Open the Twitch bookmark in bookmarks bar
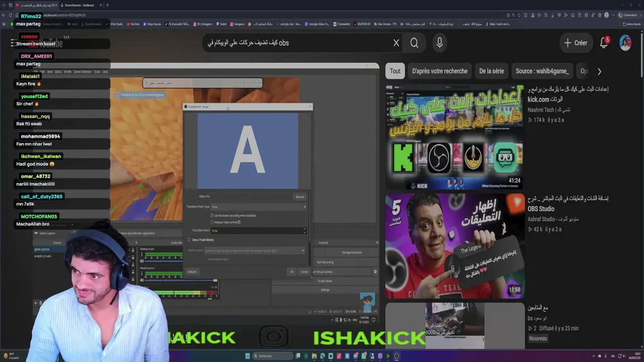The image size is (644, 362). [221, 24]
